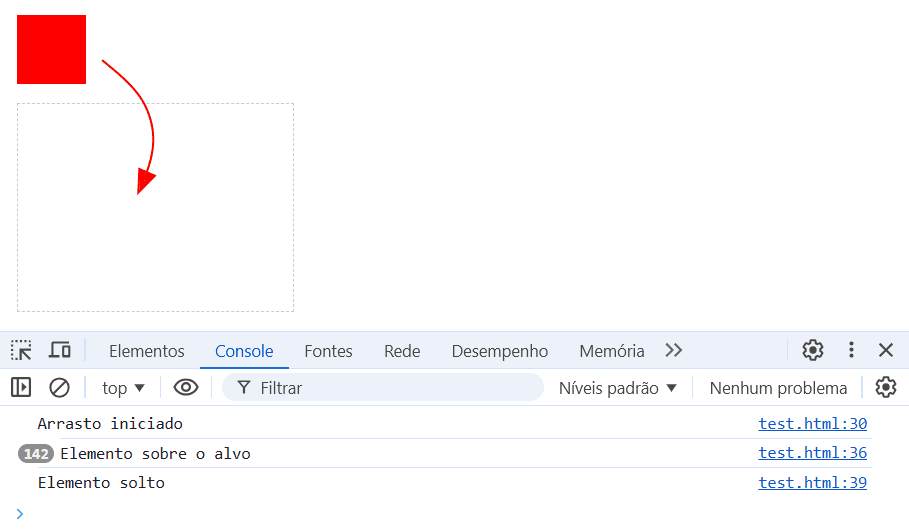Switch to the Rede tab
This screenshot has height=529, width=909.
pyautogui.click(x=402, y=351)
